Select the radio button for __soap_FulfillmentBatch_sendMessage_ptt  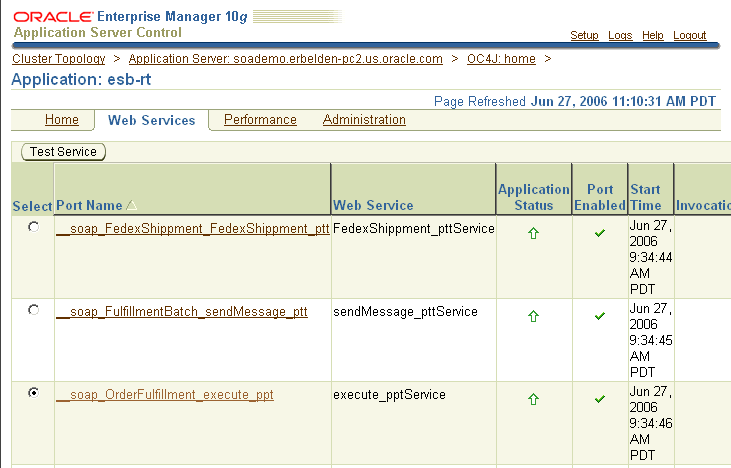pos(33,310)
